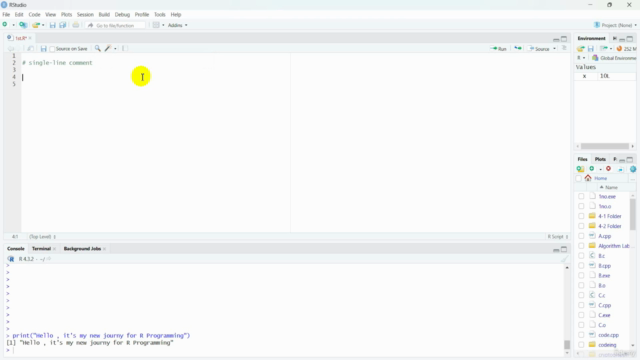
Task: Check the box for code.cpp
Action: (x=581, y=335)
